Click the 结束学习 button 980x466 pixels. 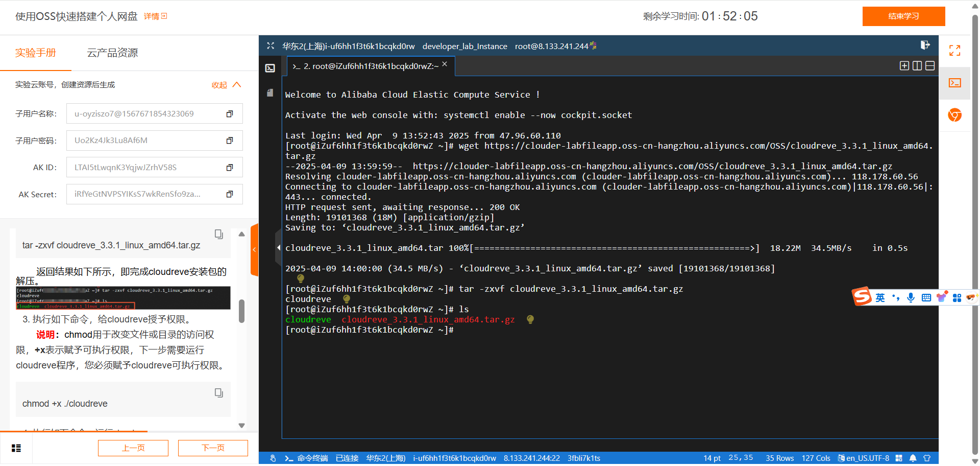tap(903, 16)
